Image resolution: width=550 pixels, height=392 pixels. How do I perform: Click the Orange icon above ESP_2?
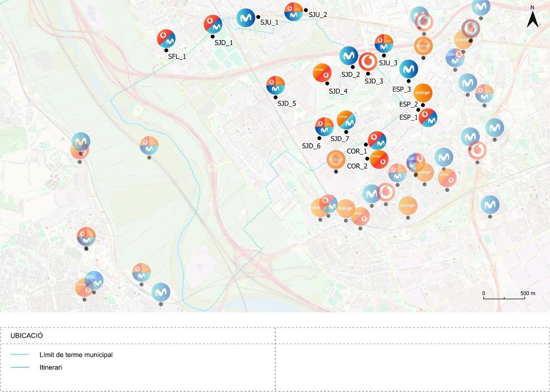pos(423,93)
